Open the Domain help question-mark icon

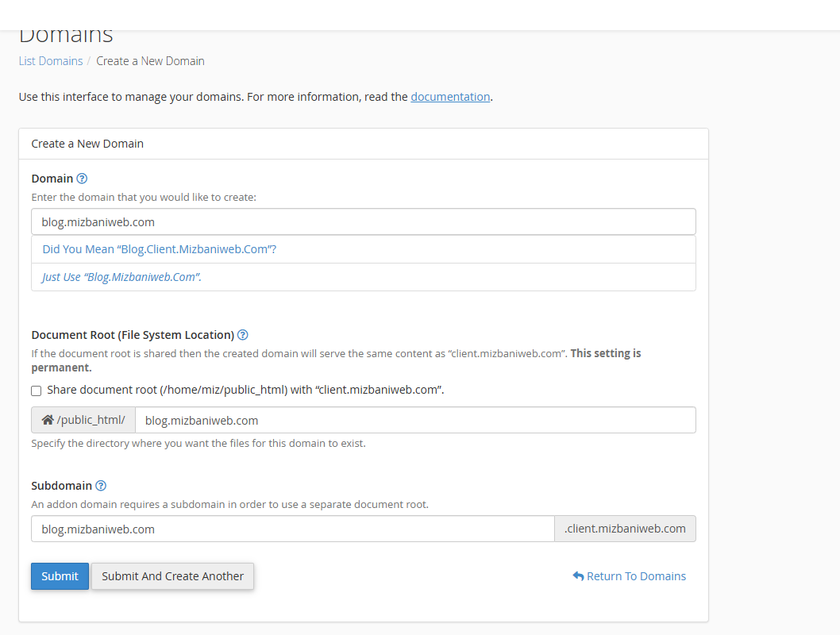pyautogui.click(x=82, y=179)
